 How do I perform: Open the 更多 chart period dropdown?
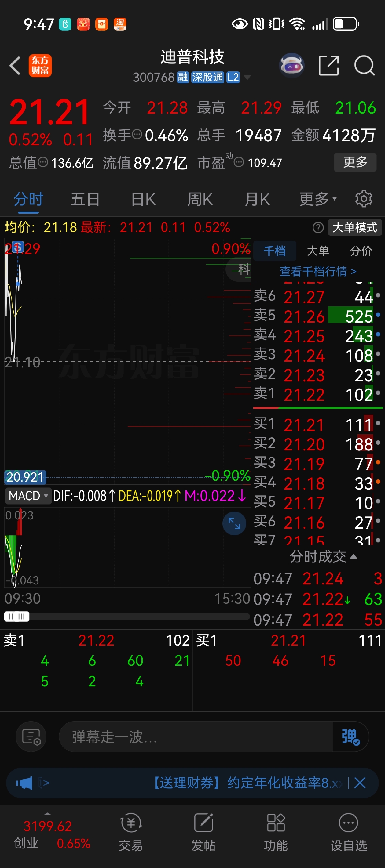point(318,199)
